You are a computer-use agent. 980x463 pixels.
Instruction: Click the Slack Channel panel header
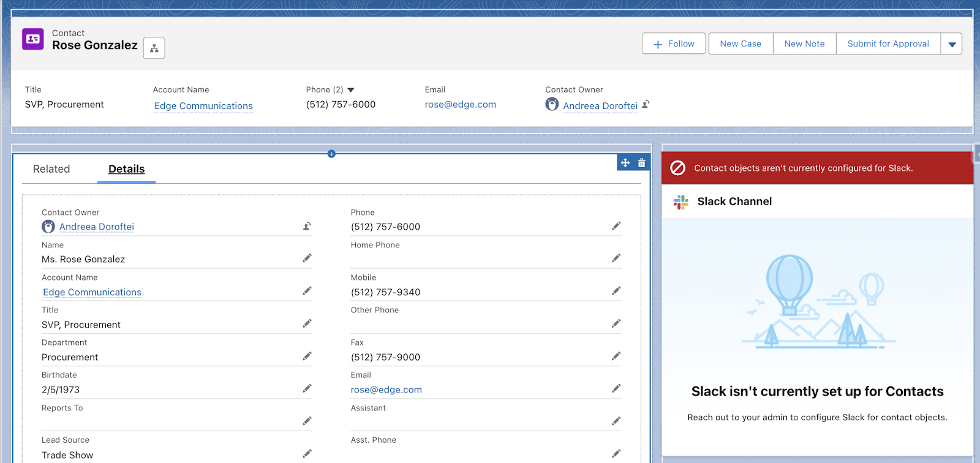(x=734, y=201)
